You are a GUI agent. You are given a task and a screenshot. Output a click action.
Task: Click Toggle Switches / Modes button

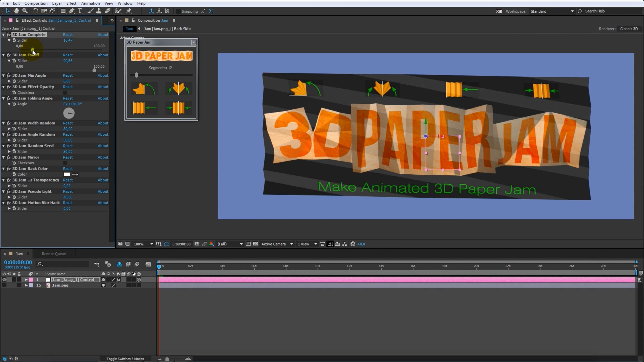click(x=125, y=359)
